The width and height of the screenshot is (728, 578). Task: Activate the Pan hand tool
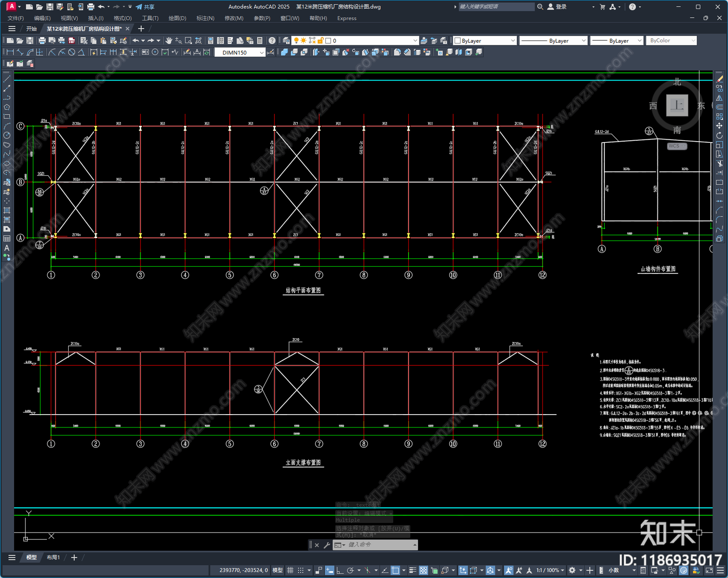coord(169,41)
